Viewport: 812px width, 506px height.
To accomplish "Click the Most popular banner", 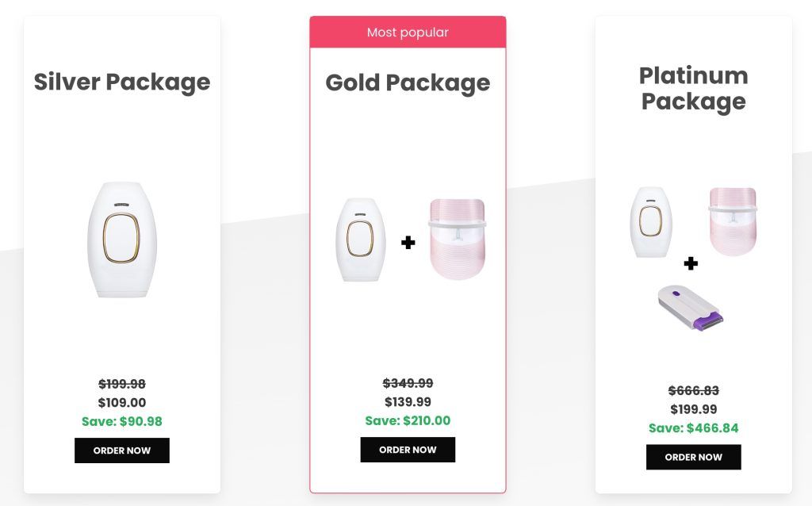I will click(x=408, y=32).
